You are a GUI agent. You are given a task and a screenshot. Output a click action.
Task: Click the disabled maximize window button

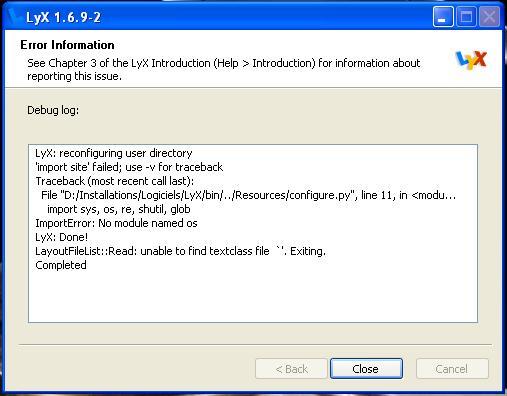coord(466,16)
